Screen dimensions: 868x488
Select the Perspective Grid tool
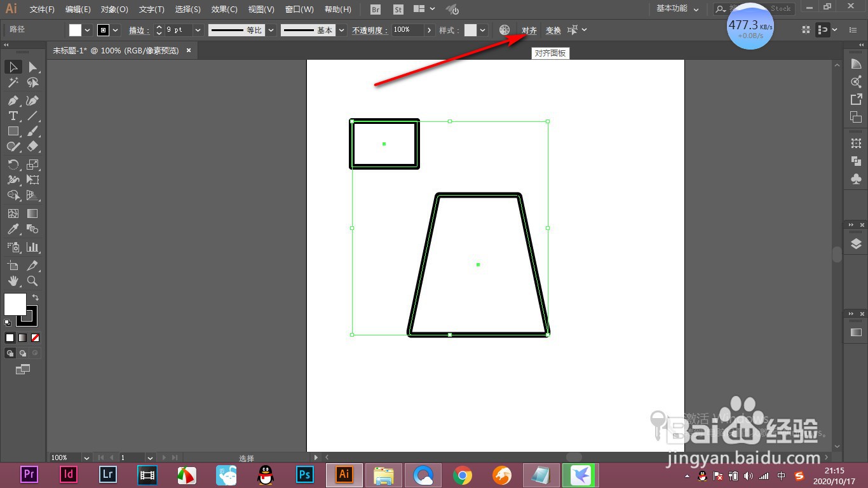pos(32,195)
